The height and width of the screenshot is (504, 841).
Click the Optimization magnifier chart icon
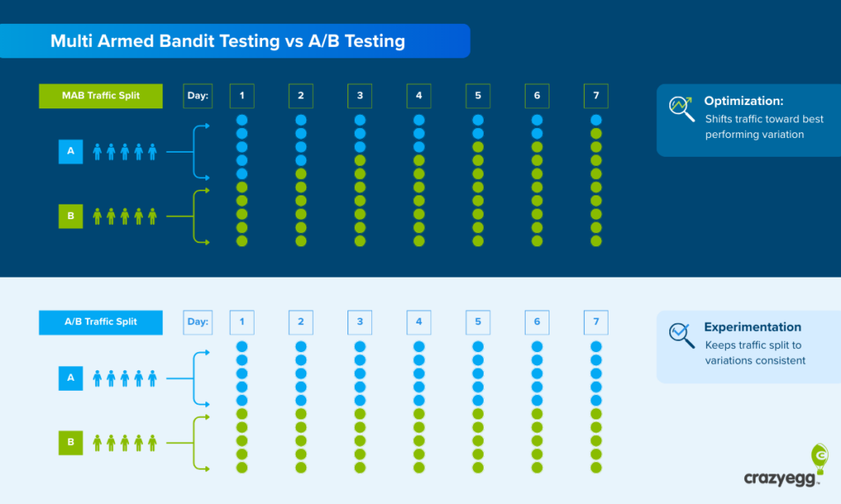pyautogui.click(x=682, y=108)
